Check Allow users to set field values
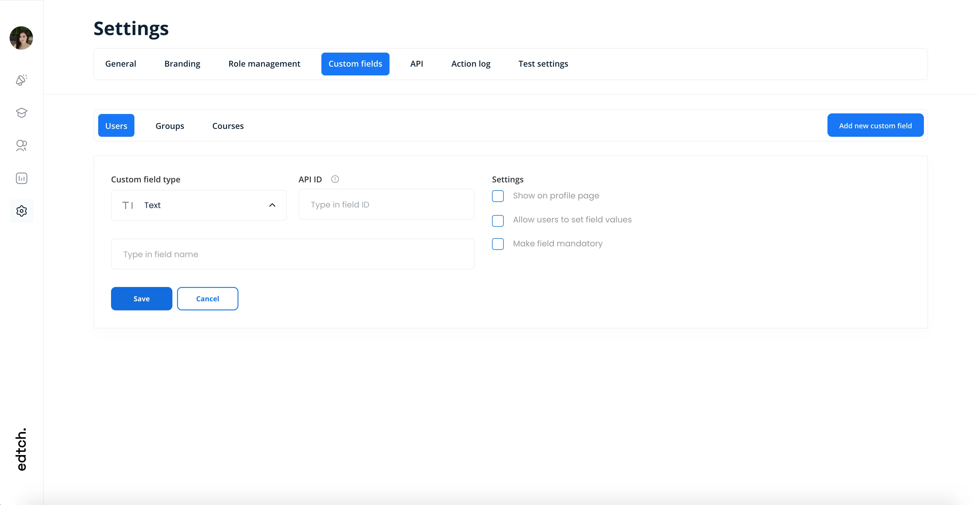Viewport: 980px width, 505px height. [x=498, y=220]
